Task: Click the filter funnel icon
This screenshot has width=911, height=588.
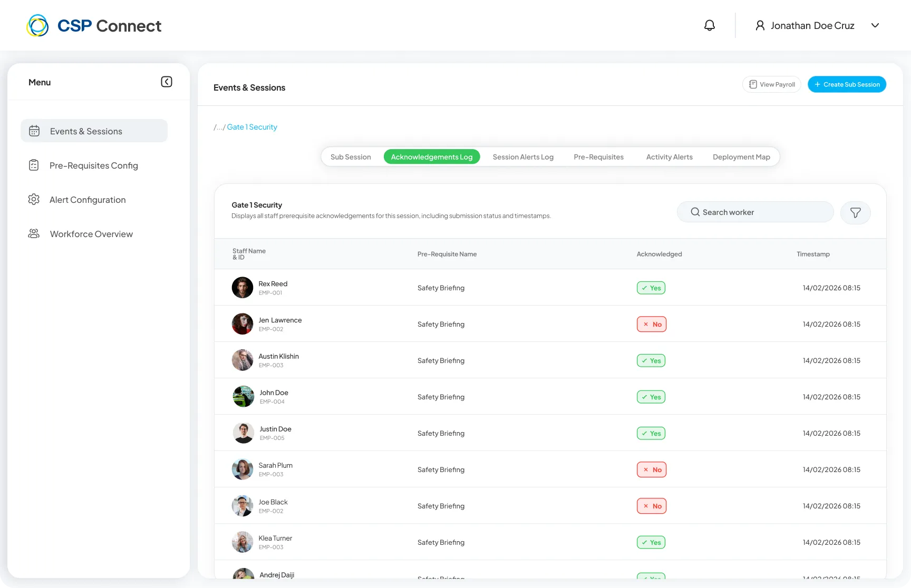Action: [855, 212]
